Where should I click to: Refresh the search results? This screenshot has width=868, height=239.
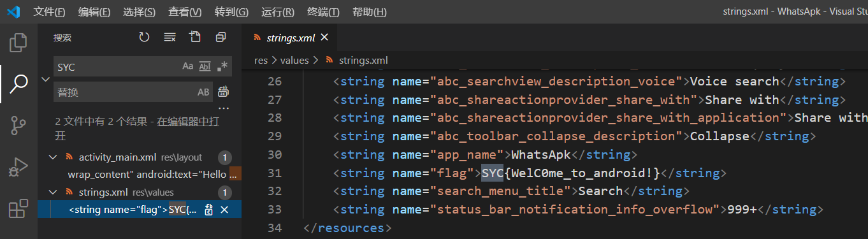[x=144, y=38]
